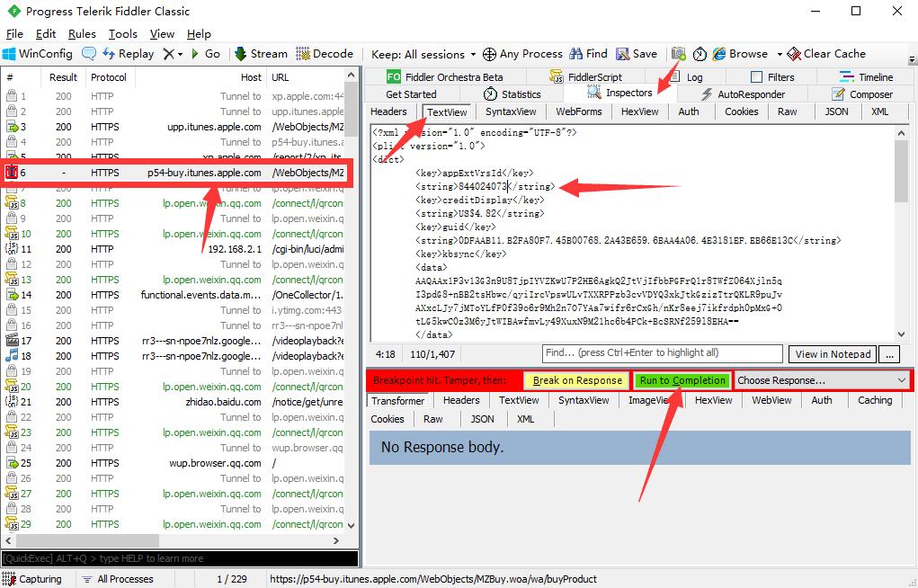The width and height of the screenshot is (918, 588).
Task: Click the Run to Completion button
Action: click(x=682, y=380)
